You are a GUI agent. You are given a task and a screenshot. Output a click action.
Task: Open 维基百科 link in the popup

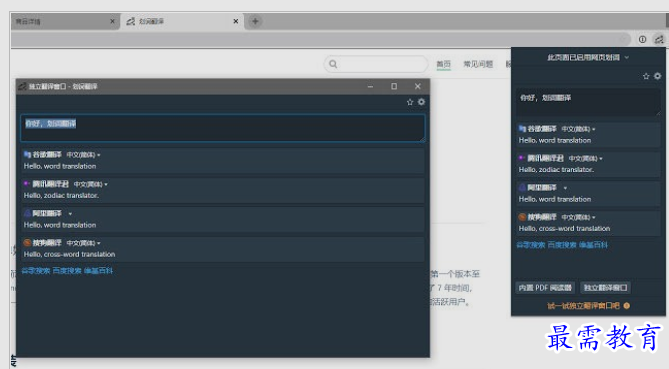click(593, 245)
